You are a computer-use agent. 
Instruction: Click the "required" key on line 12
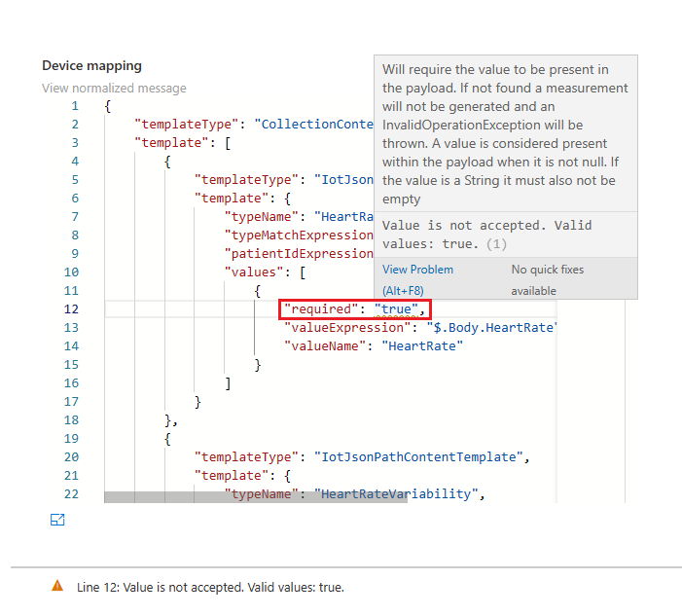[x=320, y=309]
